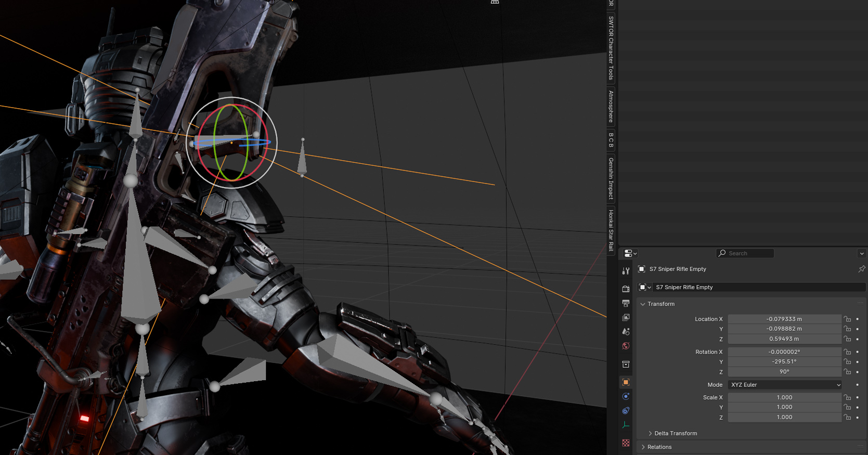Image resolution: width=868 pixels, height=455 pixels.
Task: Animate the Scale X property dot
Action: (858, 397)
